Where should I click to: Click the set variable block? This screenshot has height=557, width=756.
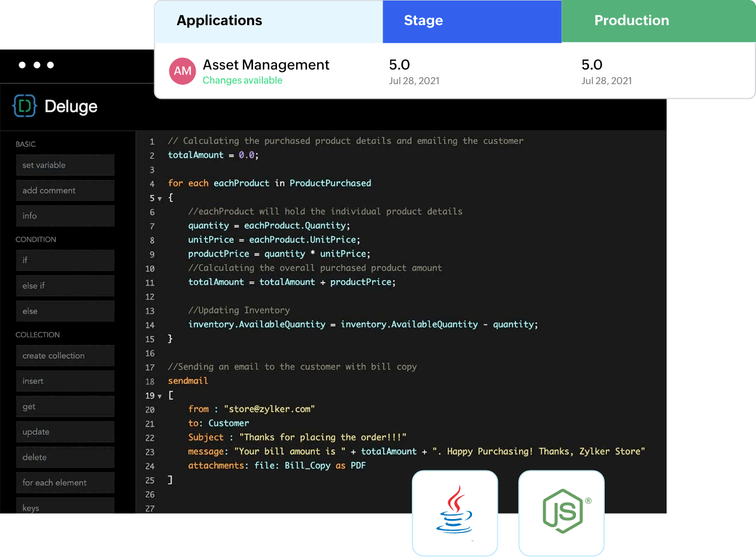coord(65,165)
